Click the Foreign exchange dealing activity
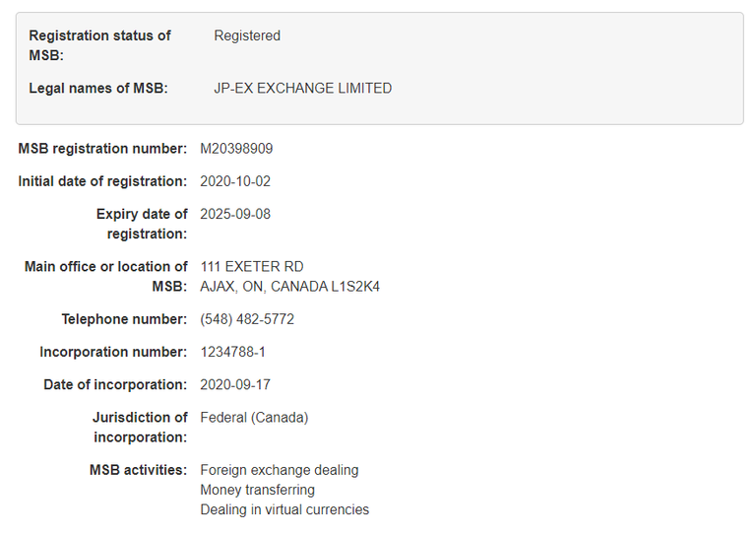 tap(280, 470)
